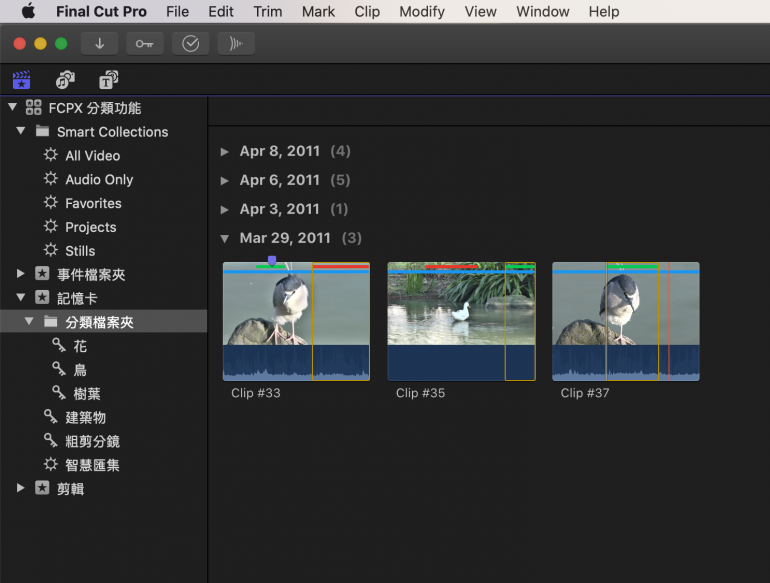The image size is (770, 583).
Task: Open the Modify menu
Action: coord(422,11)
